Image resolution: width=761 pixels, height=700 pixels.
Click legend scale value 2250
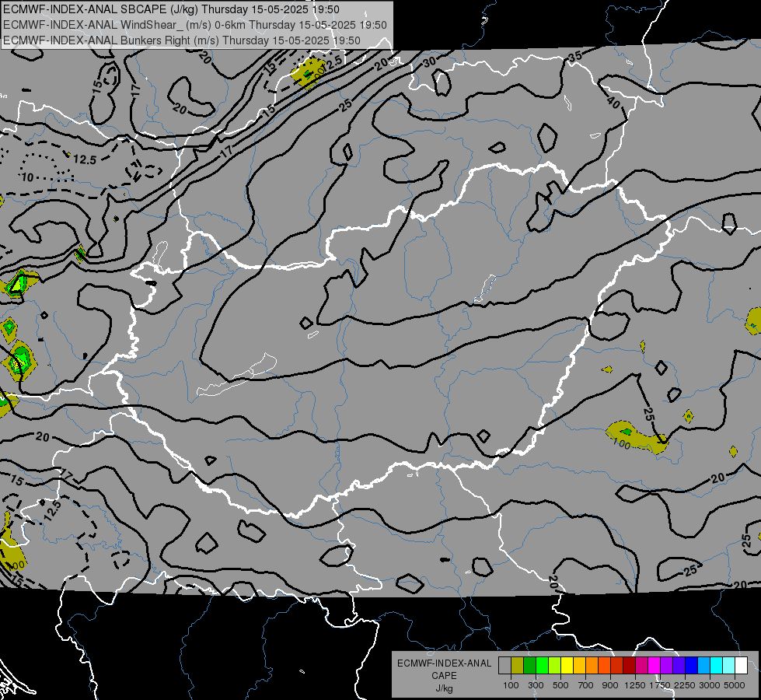click(685, 685)
